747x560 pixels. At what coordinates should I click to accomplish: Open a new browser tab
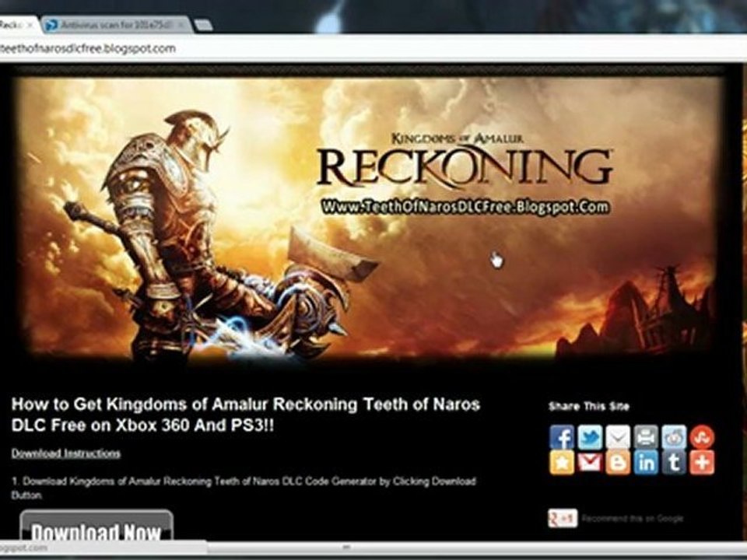[203, 25]
